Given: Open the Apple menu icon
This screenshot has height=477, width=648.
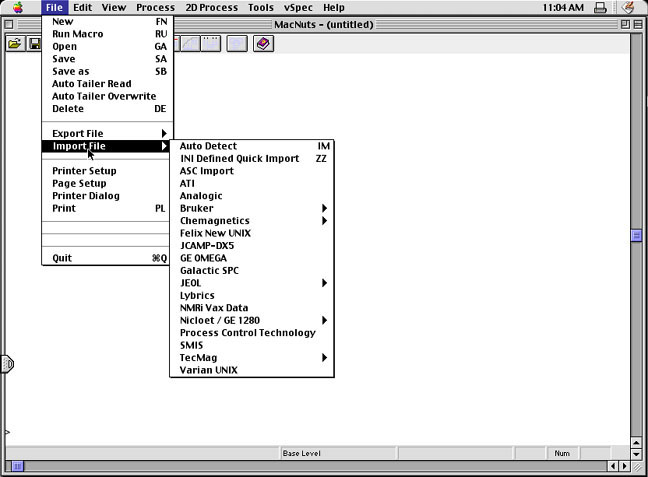Looking at the screenshot, I should (17, 7).
